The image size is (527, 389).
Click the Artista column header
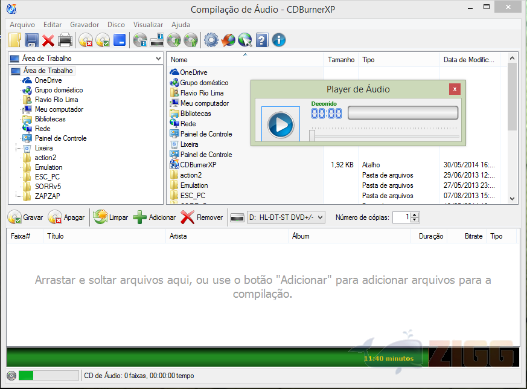[227, 236]
